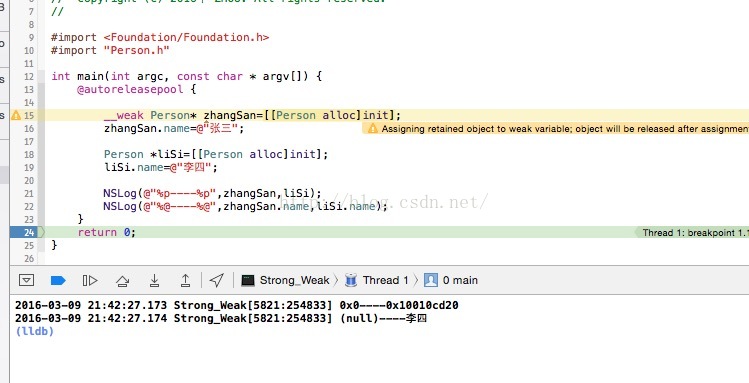Image resolution: width=749 pixels, height=383 pixels.
Task: Step over the current line
Action: (122, 281)
